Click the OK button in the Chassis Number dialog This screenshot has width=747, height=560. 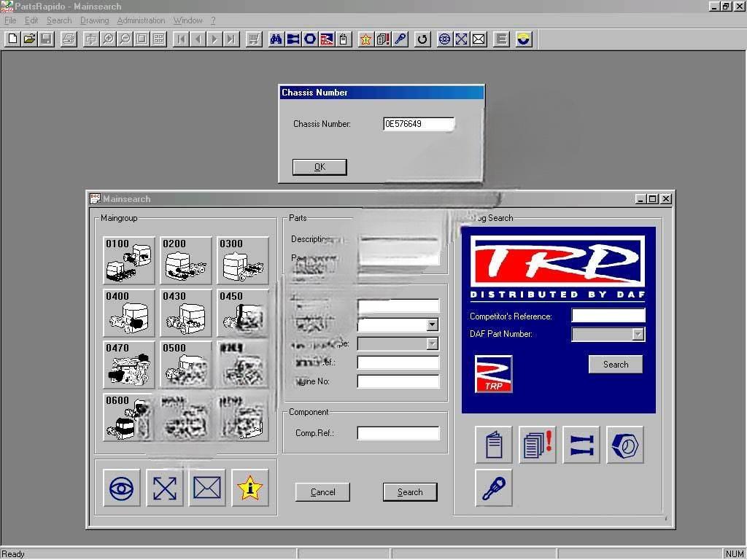click(319, 167)
